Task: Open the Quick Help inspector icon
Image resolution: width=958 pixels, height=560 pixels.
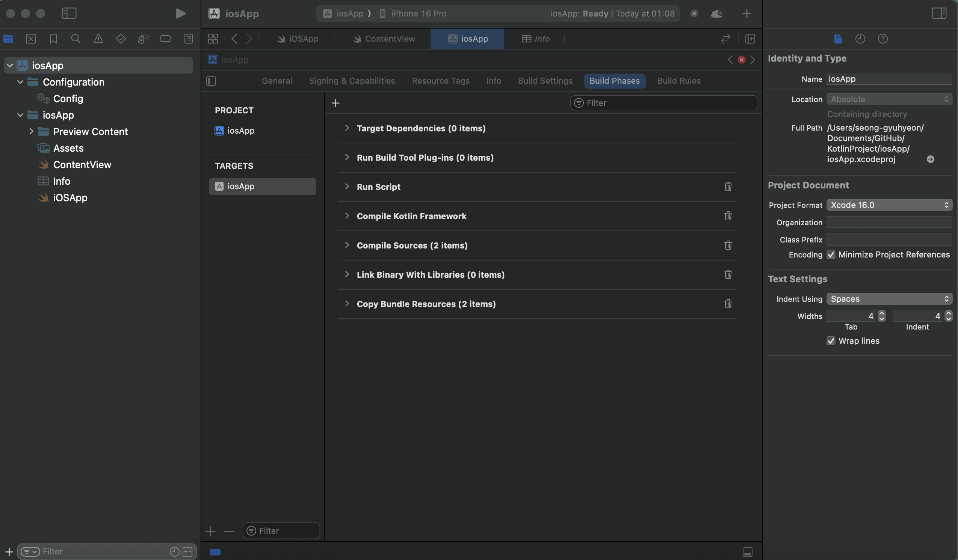Action: pos(882,39)
